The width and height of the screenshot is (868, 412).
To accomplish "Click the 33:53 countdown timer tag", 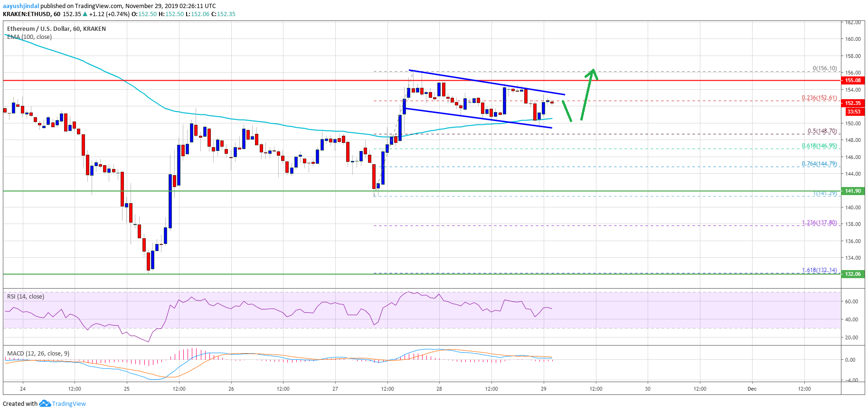I will pyautogui.click(x=853, y=112).
